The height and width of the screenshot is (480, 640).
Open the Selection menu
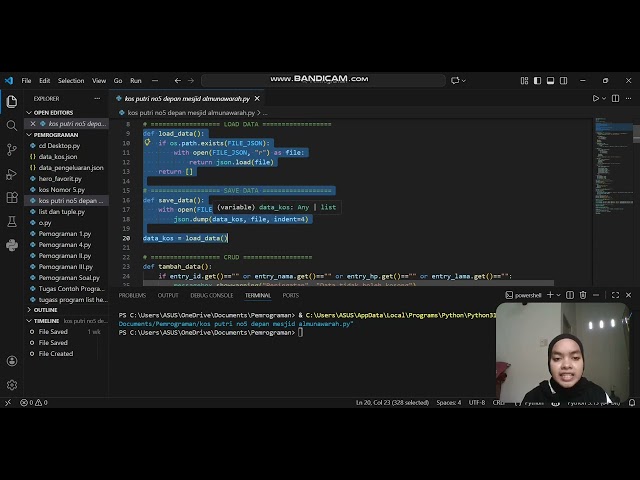tap(71, 80)
